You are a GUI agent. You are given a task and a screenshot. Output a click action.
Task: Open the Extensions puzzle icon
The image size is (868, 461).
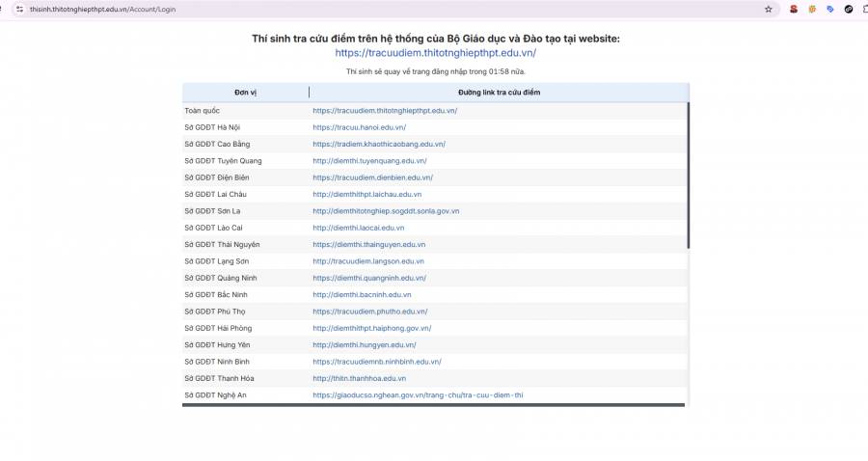tap(865, 10)
